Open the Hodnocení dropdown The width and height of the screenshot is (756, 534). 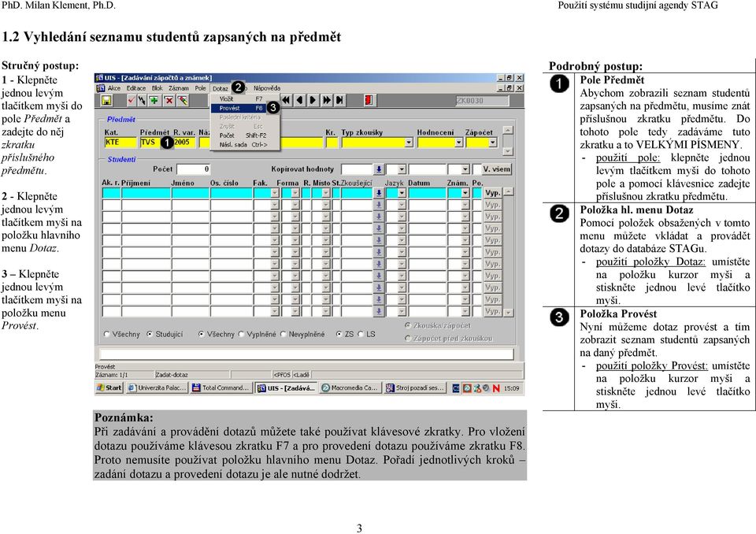pos(458,143)
